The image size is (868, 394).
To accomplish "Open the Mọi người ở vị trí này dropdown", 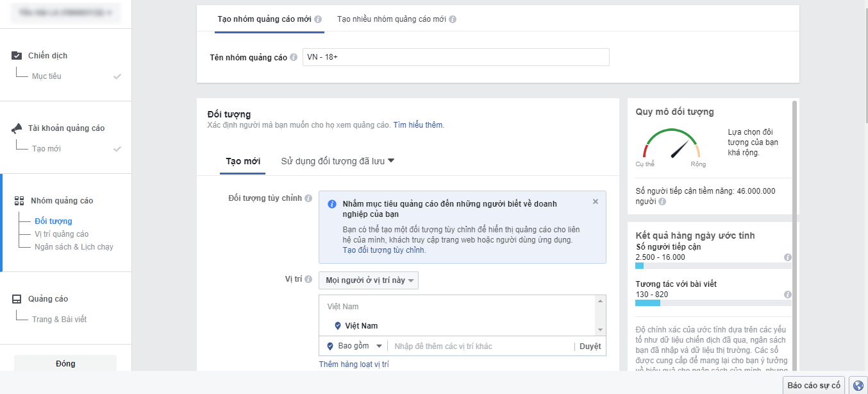I will click(x=368, y=280).
